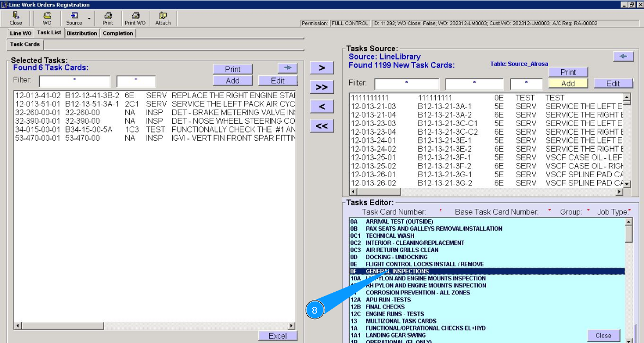The height and width of the screenshot is (343, 644).
Task: Click the << move all button
Action: coord(321,126)
